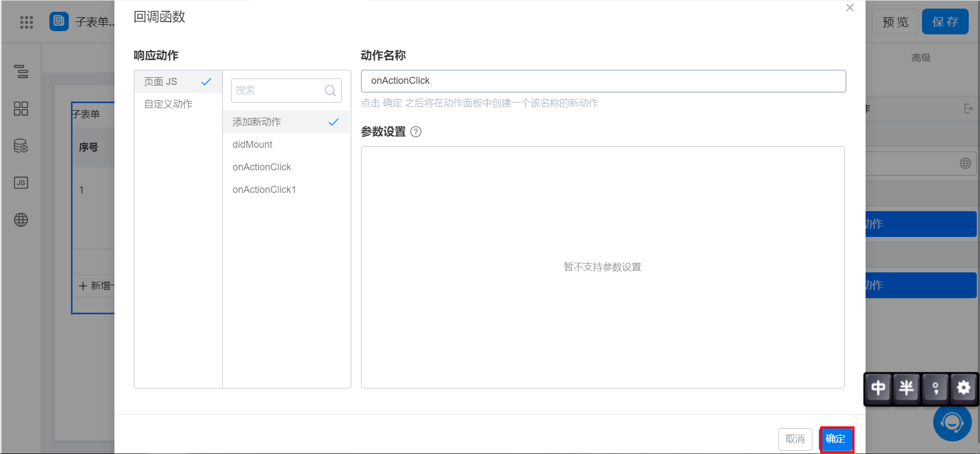Click globe icon in right panel field
The image size is (980, 454).
pyautogui.click(x=965, y=163)
